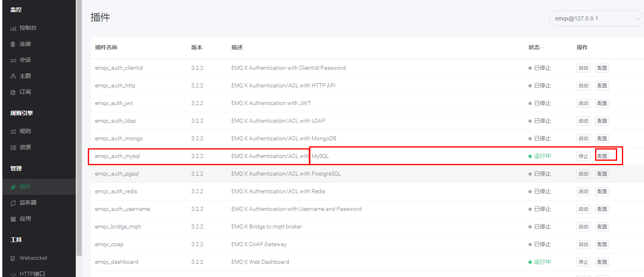644x277 pixels.
Task: Sort by 状态 column header arrow
Action: pos(543,48)
